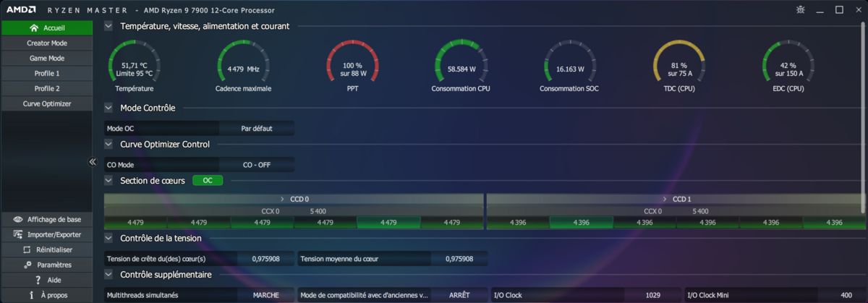Click the home icon on the Accueil tab

pos(34,28)
